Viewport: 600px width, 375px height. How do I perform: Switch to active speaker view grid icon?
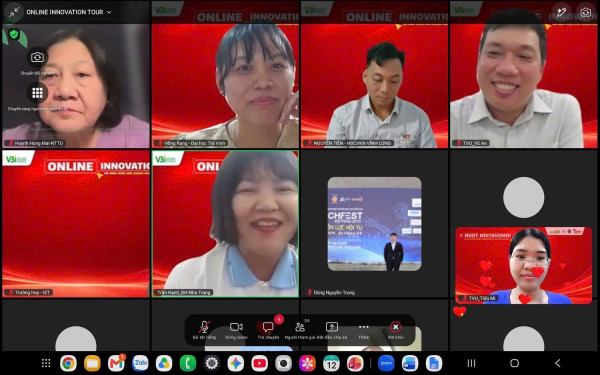(37, 93)
